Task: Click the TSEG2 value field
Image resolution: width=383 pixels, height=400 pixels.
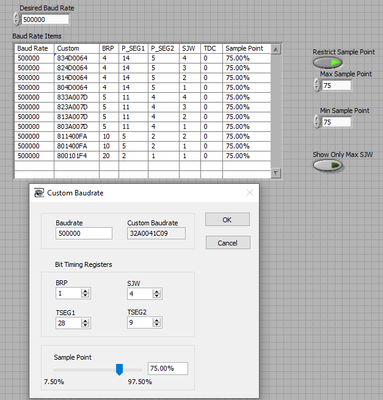Action: click(x=140, y=323)
